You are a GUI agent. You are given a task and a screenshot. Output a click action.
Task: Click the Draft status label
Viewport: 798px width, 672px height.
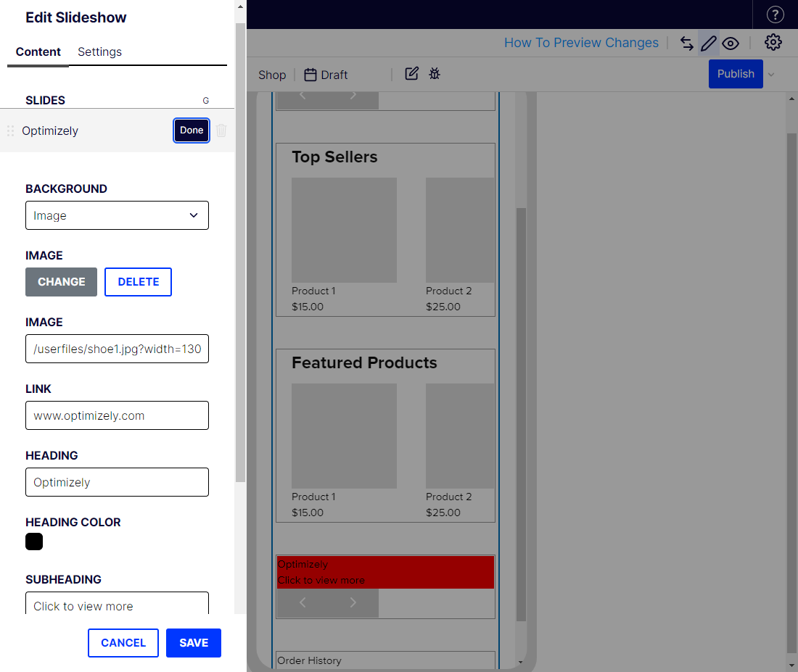point(334,75)
